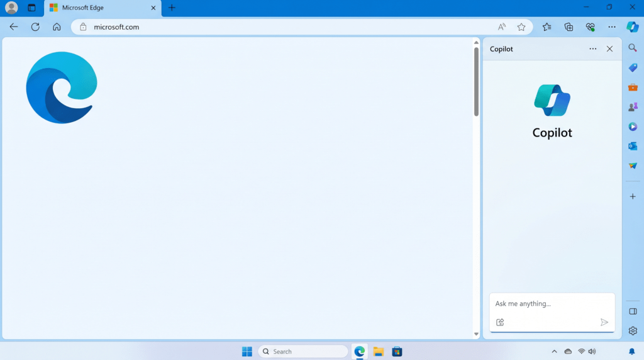
Task: Click the page vertical scrollbar thumb
Action: click(476, 82)
